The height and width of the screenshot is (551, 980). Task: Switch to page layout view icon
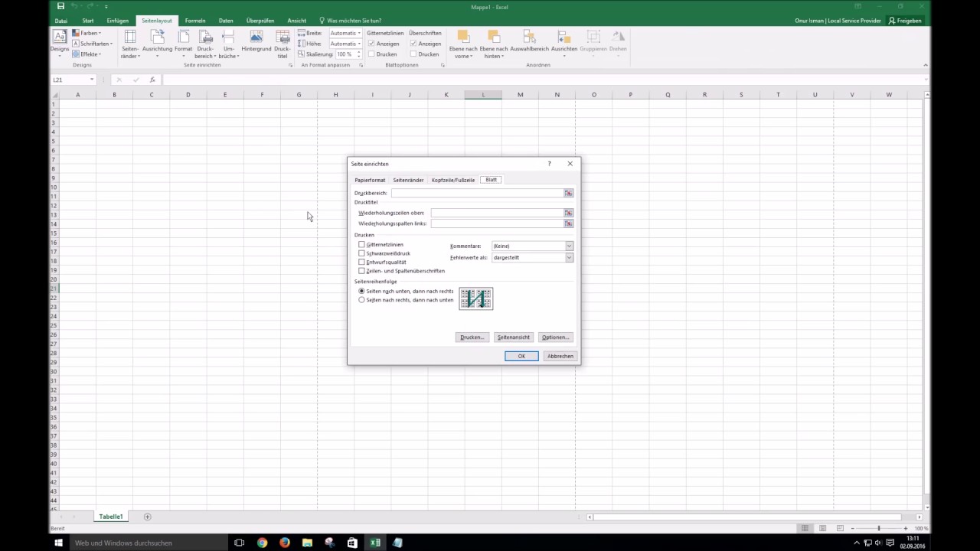pos(823,528)
